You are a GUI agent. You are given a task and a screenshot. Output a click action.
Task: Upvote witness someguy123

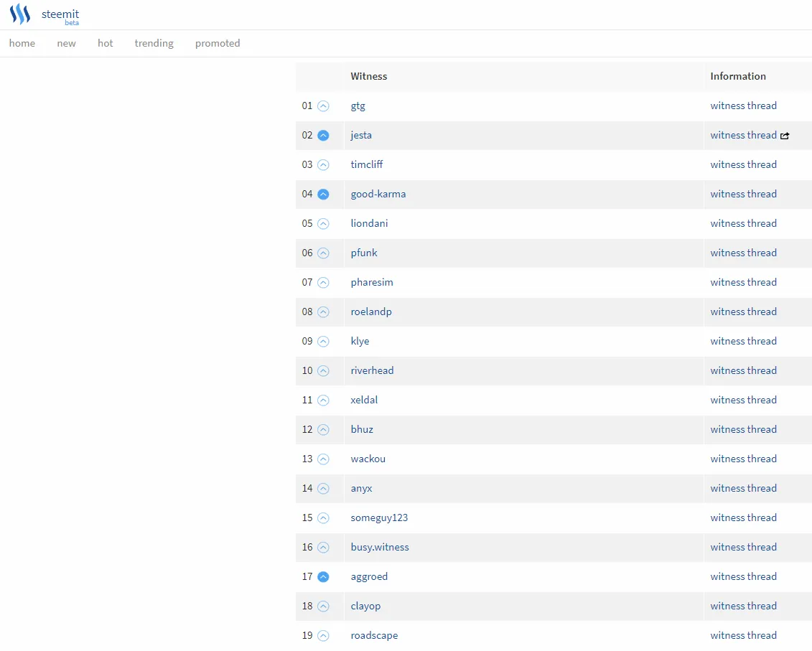click(323, 518)
